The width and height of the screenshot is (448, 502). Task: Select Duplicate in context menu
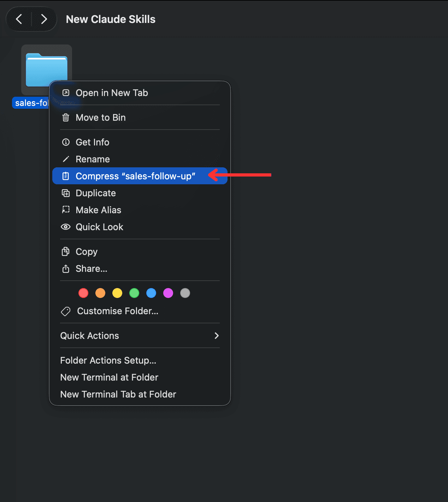(x=140, y=193)
